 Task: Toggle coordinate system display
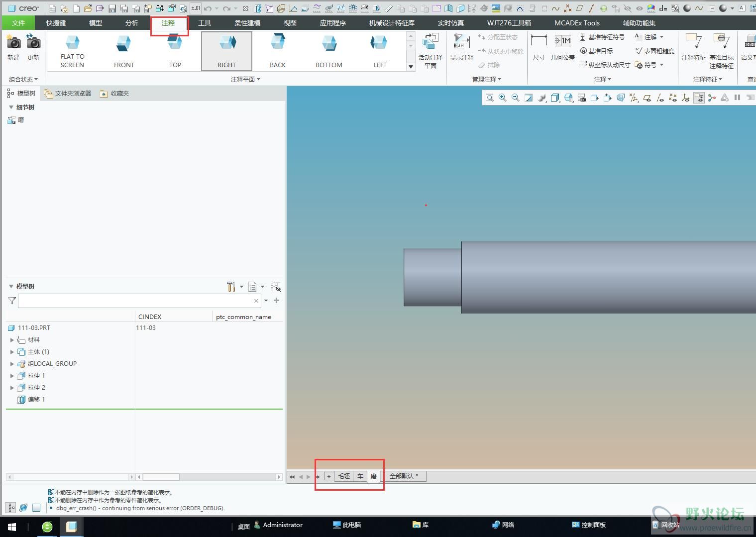(686, 98)
